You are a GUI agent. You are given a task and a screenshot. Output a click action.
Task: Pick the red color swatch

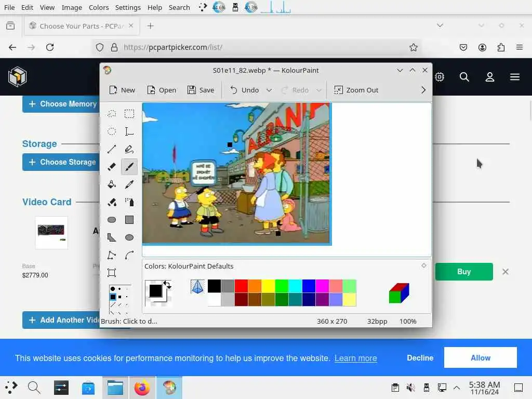click(x=241, y=286)
